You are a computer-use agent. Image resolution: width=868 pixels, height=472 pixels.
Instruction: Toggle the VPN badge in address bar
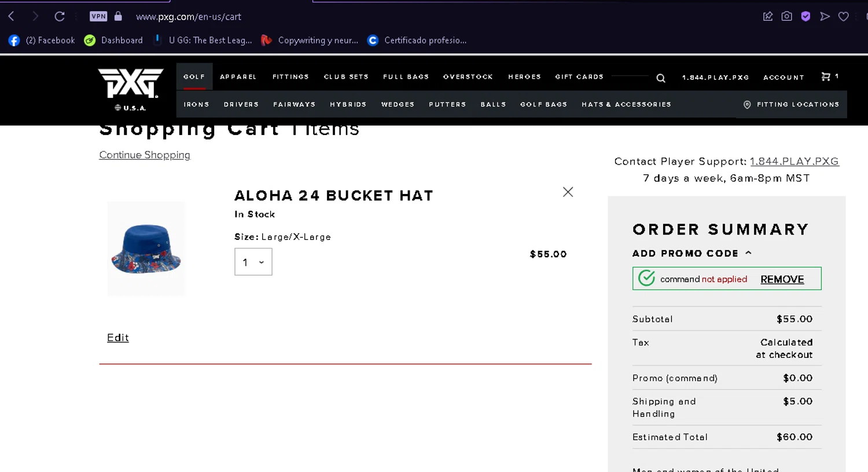(x=98, y=16)
